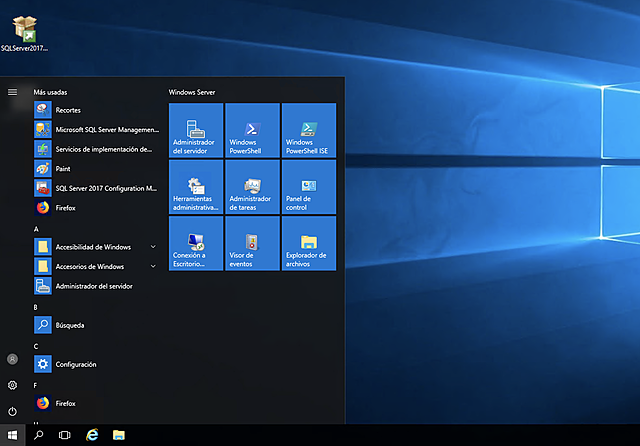Click the power button in Start menu
Viewport: 640px width, 446px height.
[13, 411]
